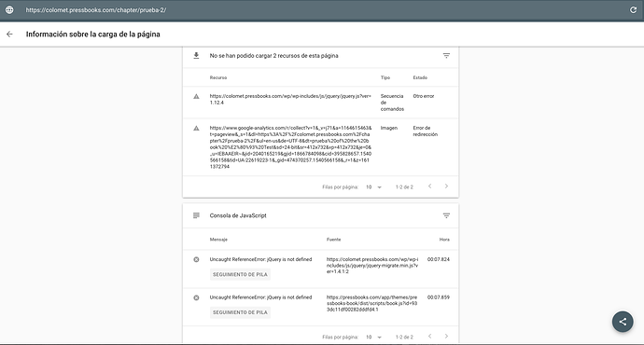Screen dimensions: 644x345
Task: Open rows-per-page dropdown in console table
Action: [x=373, y=338]
